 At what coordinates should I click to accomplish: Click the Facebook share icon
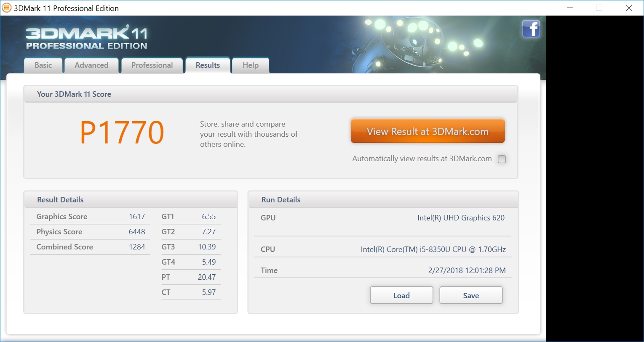pos(531,29)
